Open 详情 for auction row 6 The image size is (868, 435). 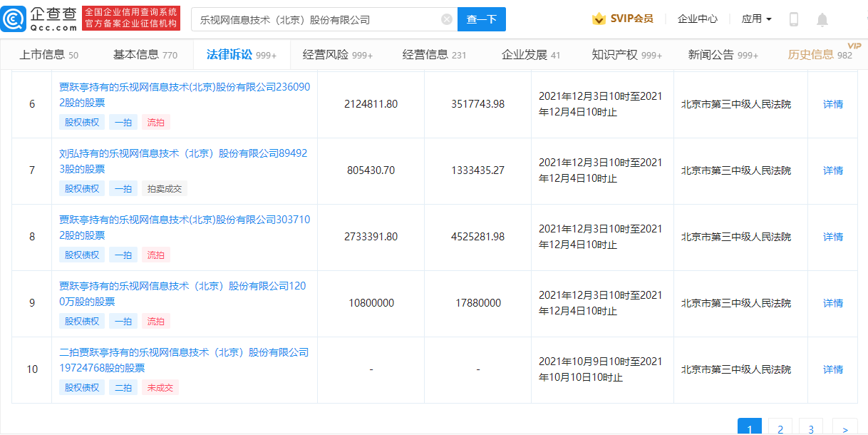point(832,104)
